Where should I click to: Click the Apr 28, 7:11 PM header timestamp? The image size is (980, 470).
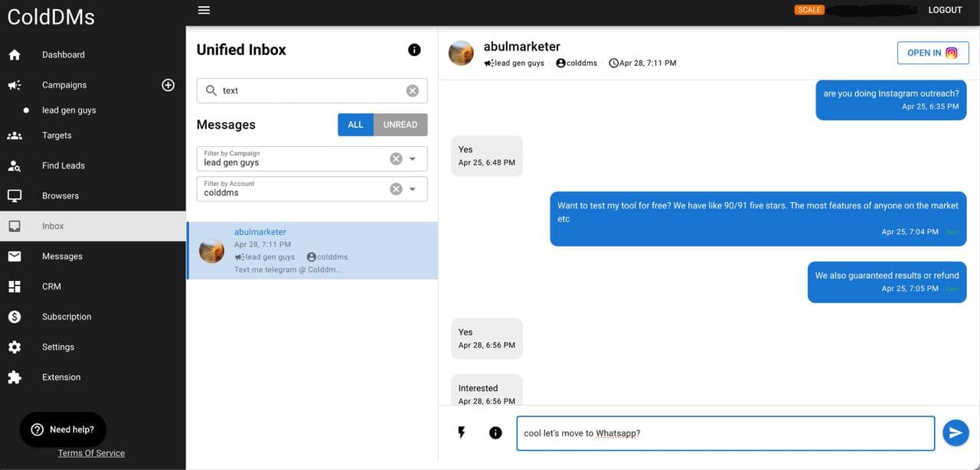click(642, 64)
